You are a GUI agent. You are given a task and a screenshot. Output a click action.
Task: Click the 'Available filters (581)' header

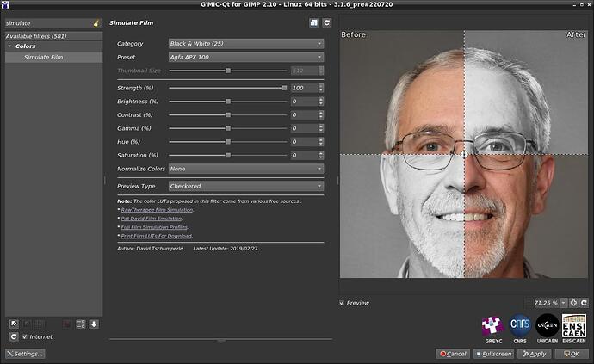pyautogui.click(x=53, y=36)
